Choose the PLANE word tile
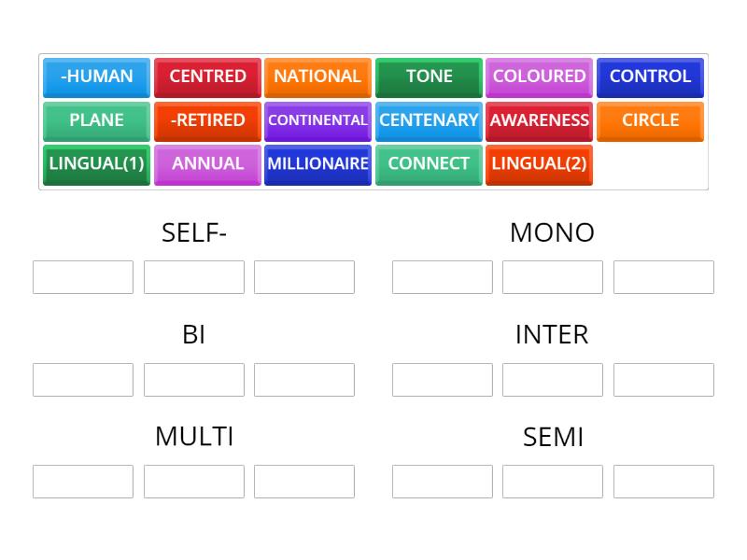The image size is (747, 560). tap(96, 120)
